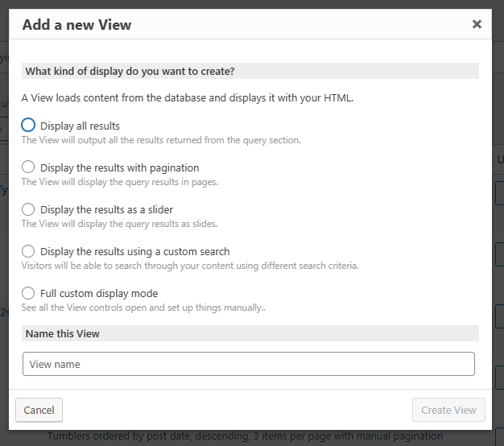
Task: Click the 'Full custom display mode' label
Action: [x=99, y=293]
